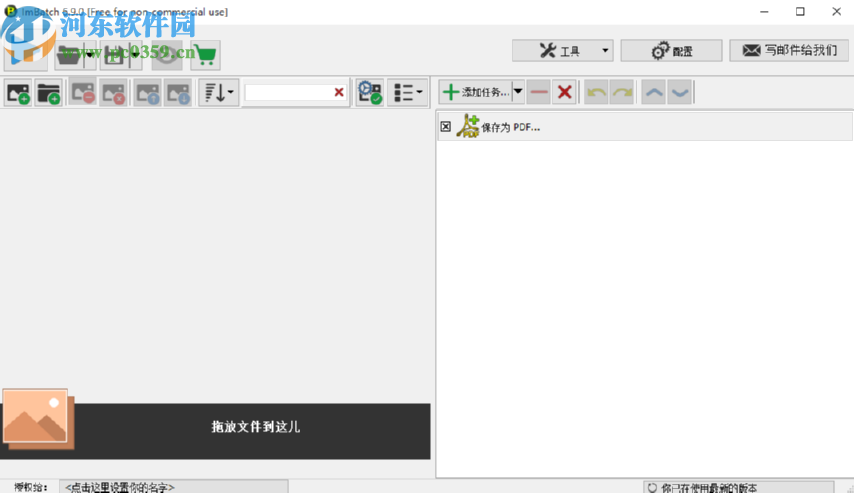Click the 保存为 PDF task icon
Image resolution: width=854 pixels, height=493 pixels.
[x=467, y=126]
